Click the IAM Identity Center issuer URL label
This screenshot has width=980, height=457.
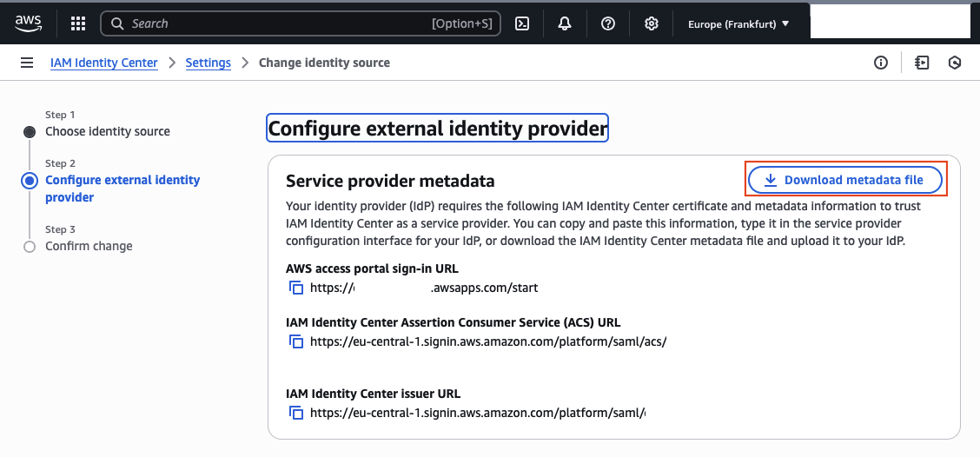coord(373,394)
